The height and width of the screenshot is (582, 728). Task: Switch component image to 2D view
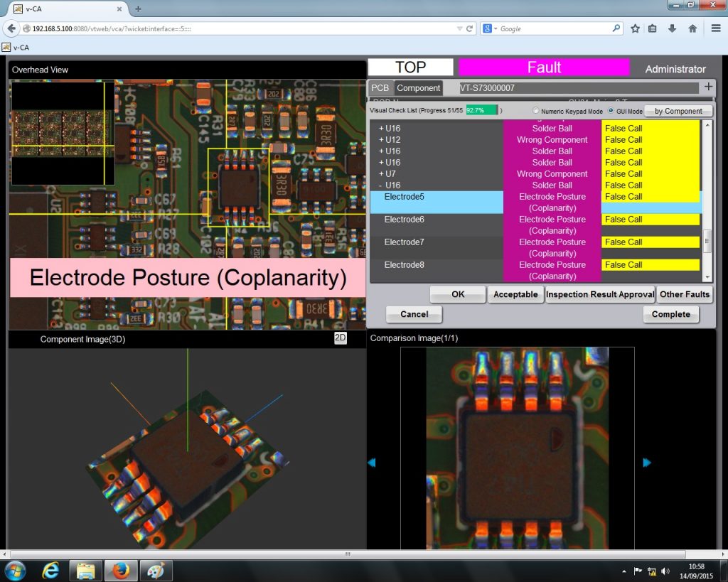(x=341, y=338)
